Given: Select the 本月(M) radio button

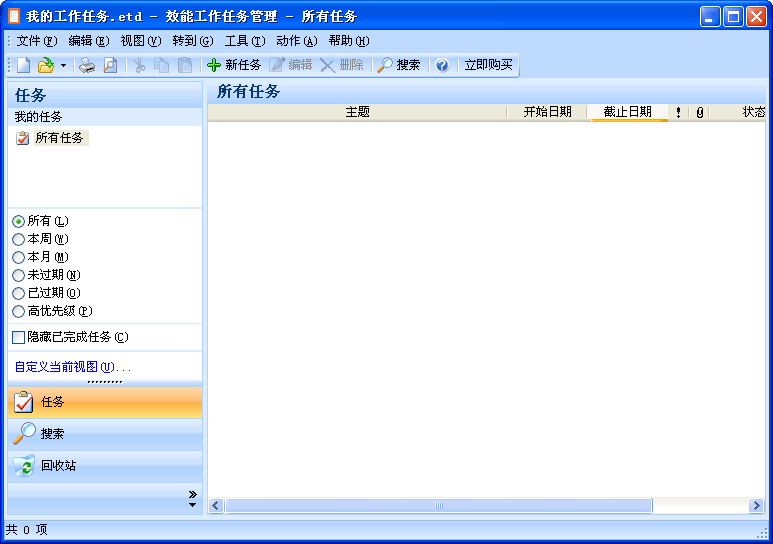Looking at the screenshot, I should click(18, 257).
